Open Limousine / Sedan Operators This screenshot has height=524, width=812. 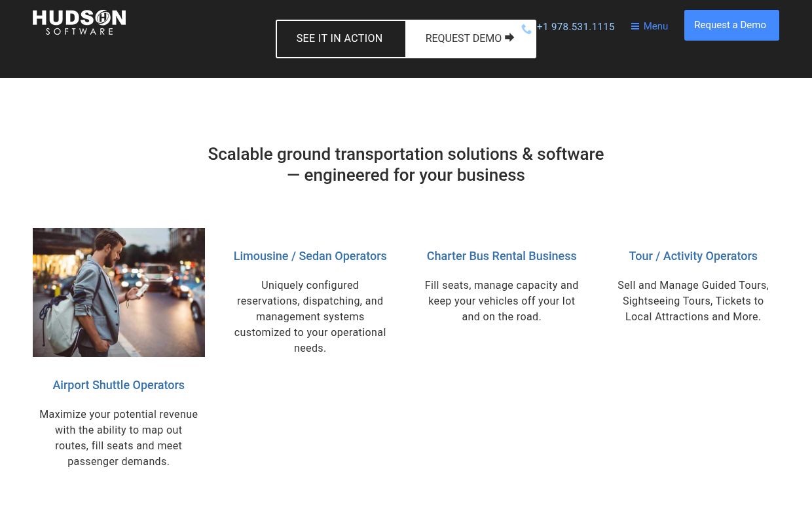310,255
